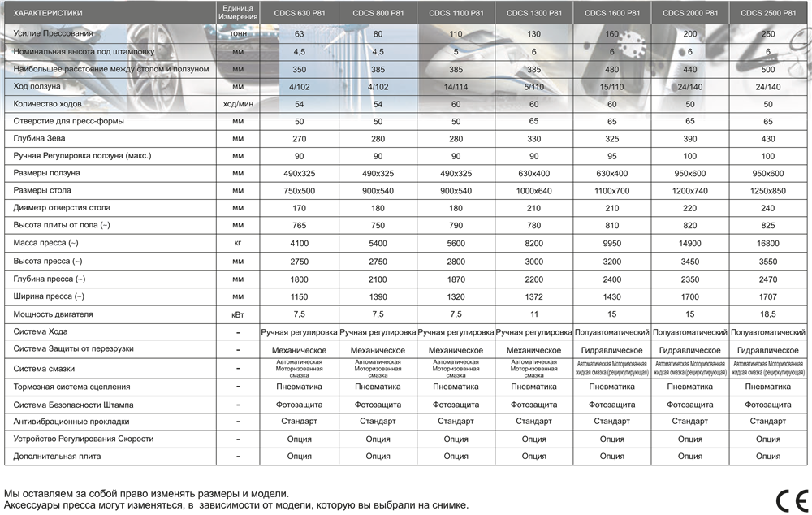Click the Ручная Регулировка ползуна (макс.) label
The image size is (812, 515).
(x=82, y=155)
